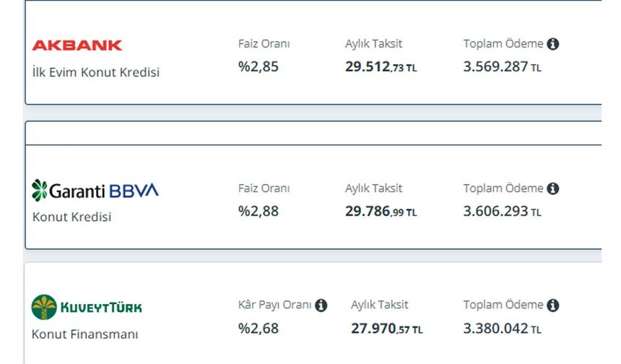Viewport: 621px width, 364px height.
Task: Click Akbank interest rate %2,85
Action: coord(259,66)
